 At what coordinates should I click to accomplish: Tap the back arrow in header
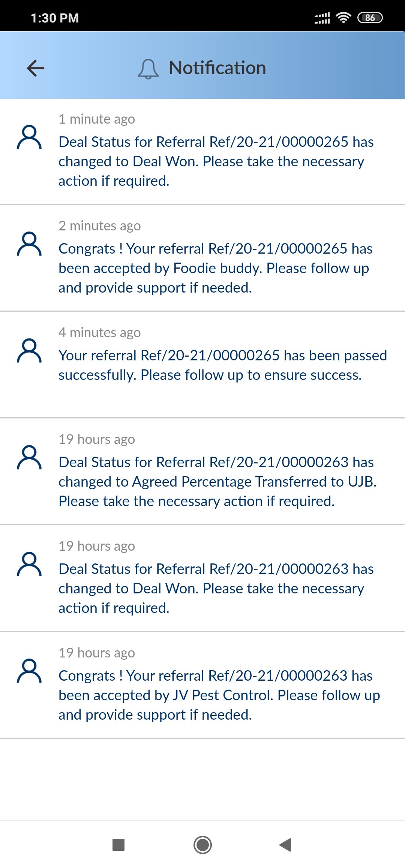(36, 68)
